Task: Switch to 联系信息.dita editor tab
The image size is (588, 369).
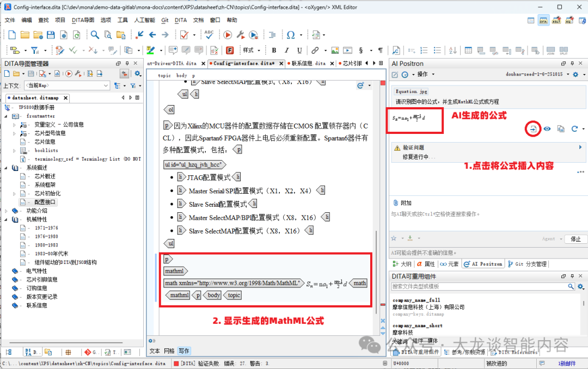Action: pyautogui.click(x=308, y=63)
